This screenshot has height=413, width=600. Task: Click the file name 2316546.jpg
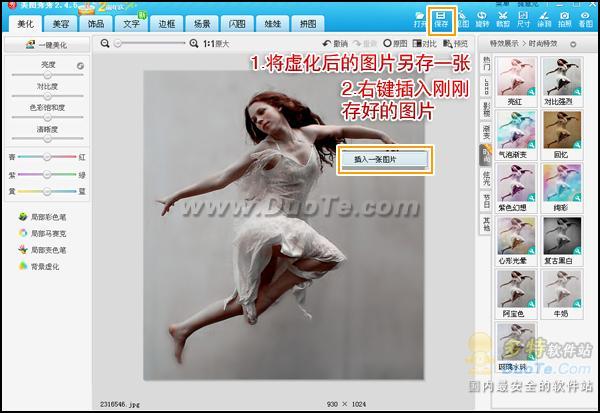[x=119, y=404]
